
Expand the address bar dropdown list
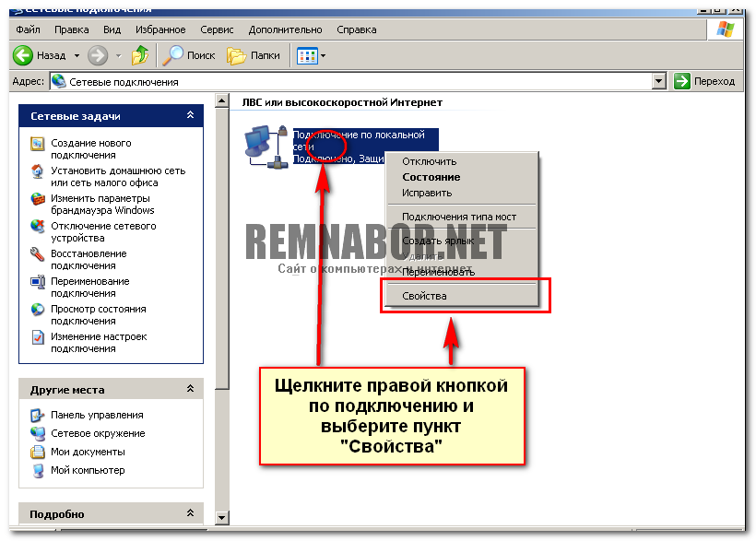click(658, 81)
